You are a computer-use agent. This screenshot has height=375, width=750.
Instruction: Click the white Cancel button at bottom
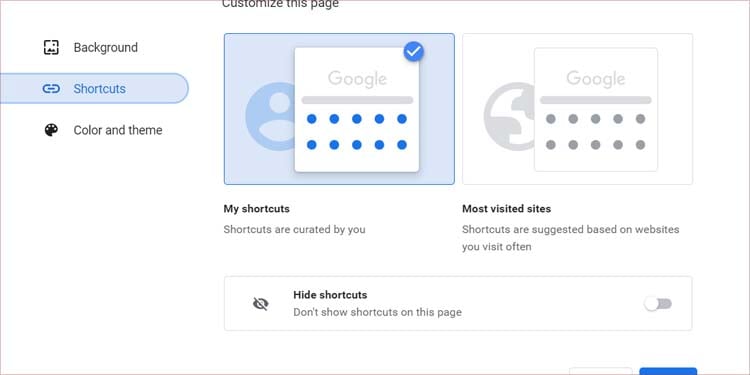[601, 371]
